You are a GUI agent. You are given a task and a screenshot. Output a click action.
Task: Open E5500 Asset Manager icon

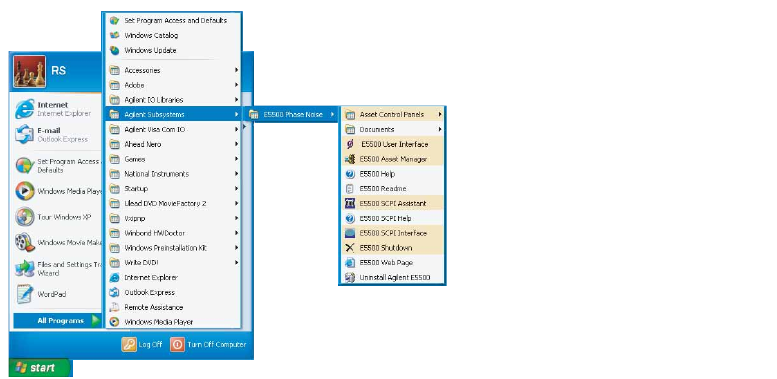coord(350,159)
